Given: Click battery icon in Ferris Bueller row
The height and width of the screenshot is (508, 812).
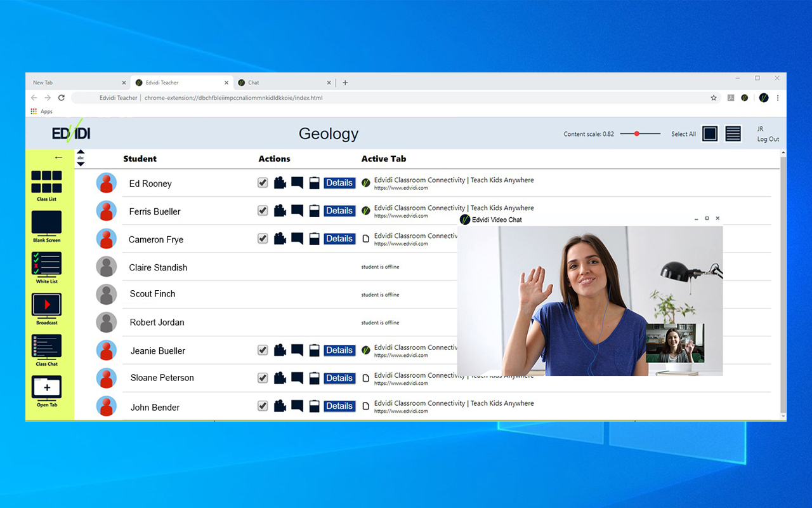Looking at the screenshot, I should (x=314, y=211).
